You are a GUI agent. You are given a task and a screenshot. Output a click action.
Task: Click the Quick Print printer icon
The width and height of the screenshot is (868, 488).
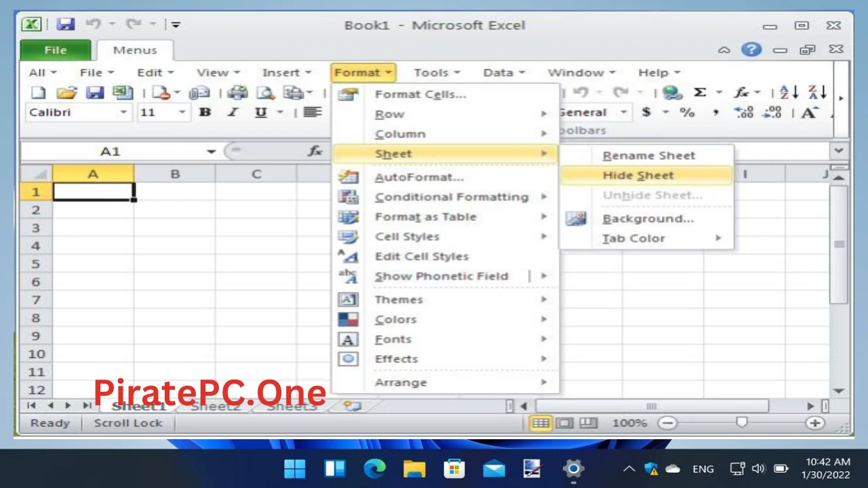[x=237, y=93]
